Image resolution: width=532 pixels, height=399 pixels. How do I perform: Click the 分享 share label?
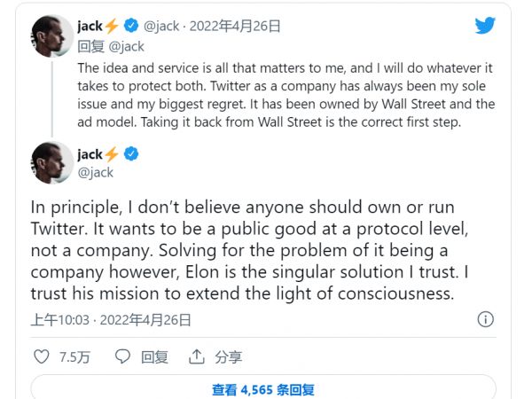[x=229, y=357]
